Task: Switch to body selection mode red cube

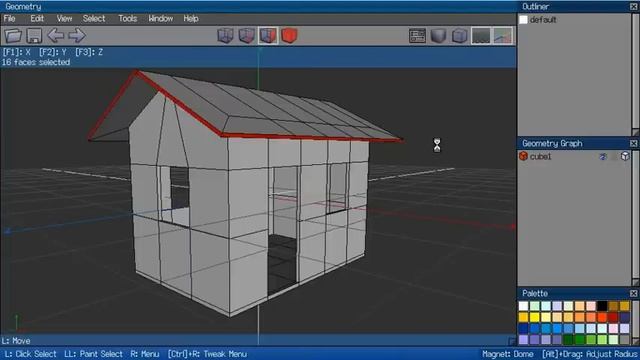Action: click(x=289, y=36)
